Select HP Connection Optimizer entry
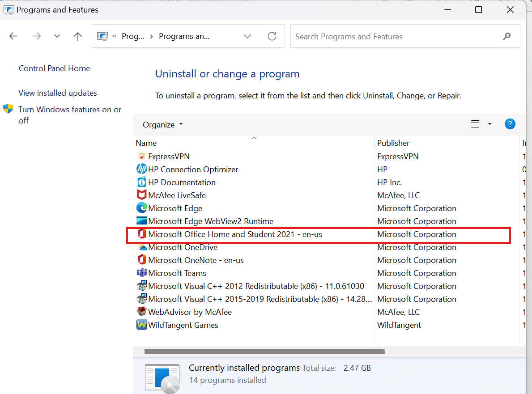This screenshot has height=394, width=532. point(193,169)
